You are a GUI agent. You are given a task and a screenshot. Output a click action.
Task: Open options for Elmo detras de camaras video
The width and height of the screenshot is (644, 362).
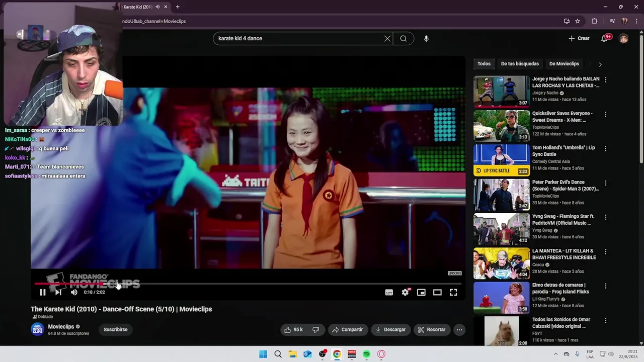[x=606, y=286]
